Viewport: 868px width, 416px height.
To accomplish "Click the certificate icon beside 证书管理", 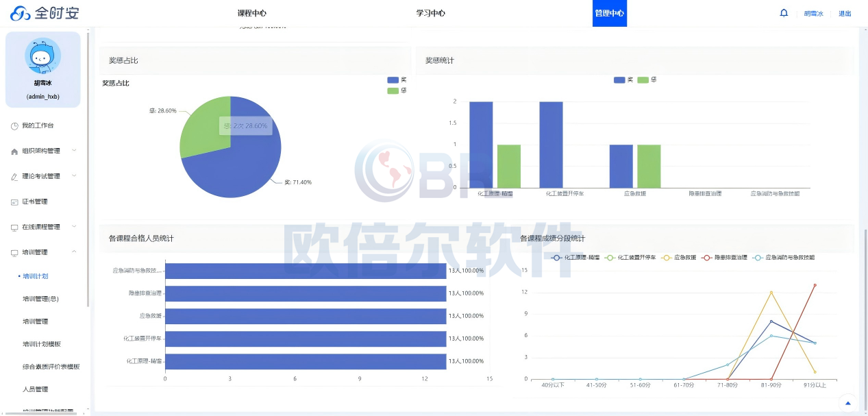I will (14, 202).
